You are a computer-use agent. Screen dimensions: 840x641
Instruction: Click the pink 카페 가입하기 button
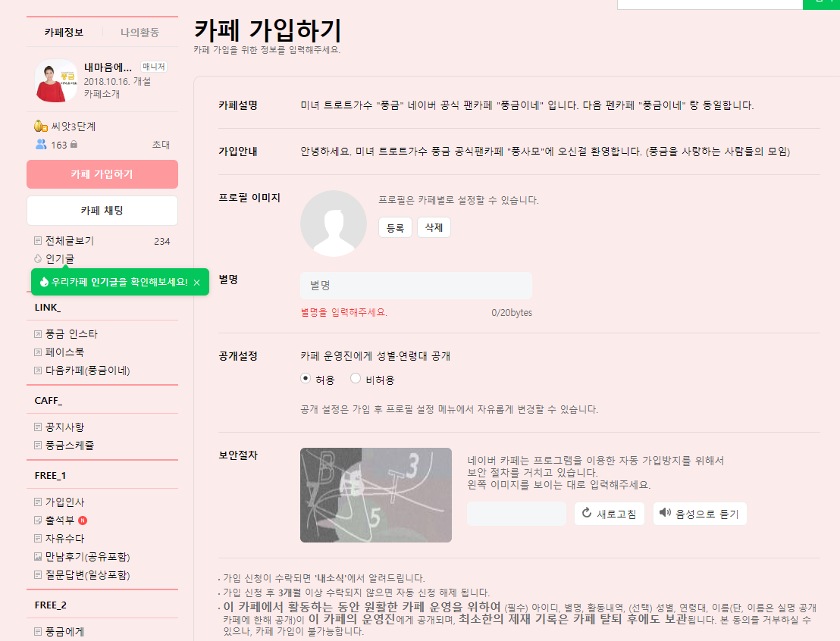(x=102, y=174)
